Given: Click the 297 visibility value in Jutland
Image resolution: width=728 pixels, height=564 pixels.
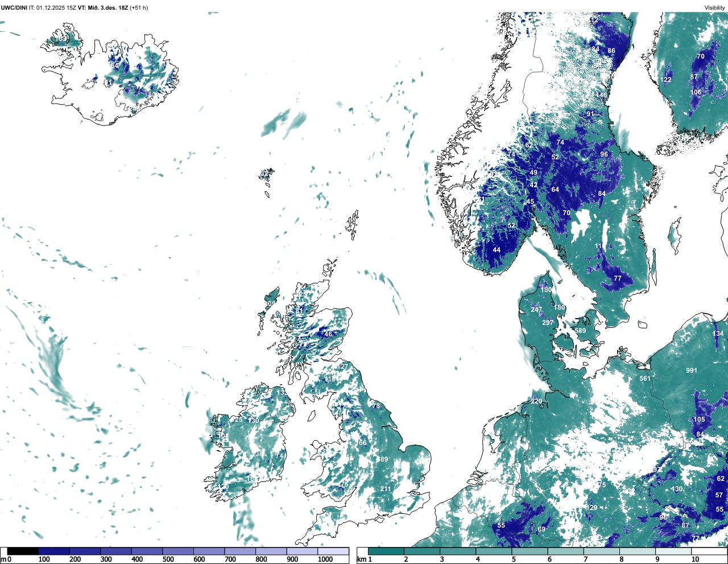Looking at the screenshot, I should [x=548, y=323].
